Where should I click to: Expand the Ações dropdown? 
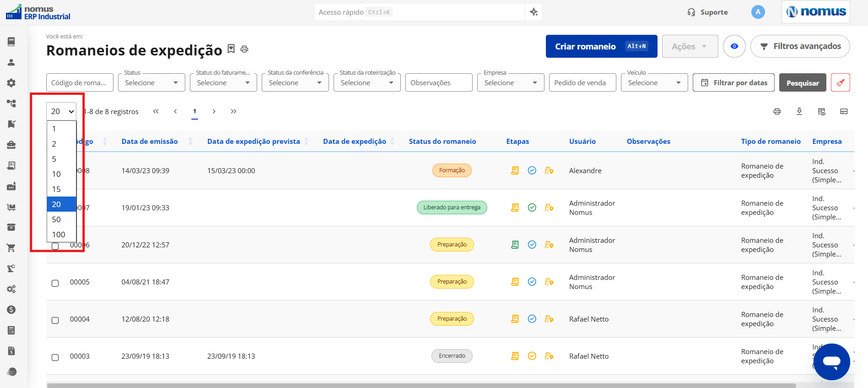pos(690,46)
